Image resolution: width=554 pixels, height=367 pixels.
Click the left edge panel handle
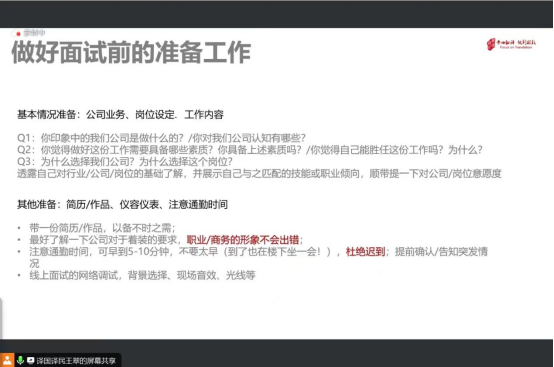tap(1, 318)
